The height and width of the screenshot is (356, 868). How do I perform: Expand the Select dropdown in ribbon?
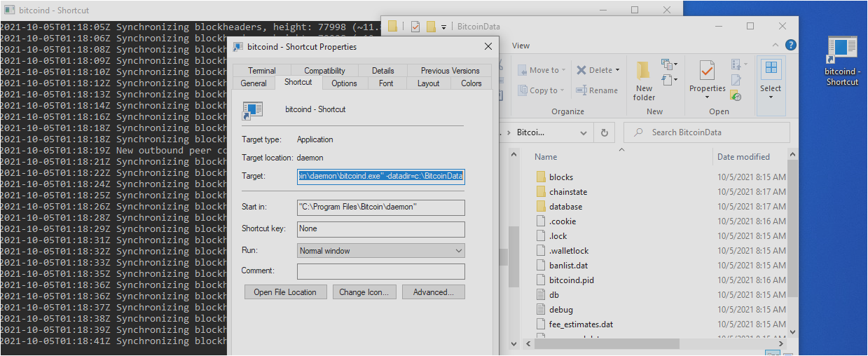coord(771,97)
